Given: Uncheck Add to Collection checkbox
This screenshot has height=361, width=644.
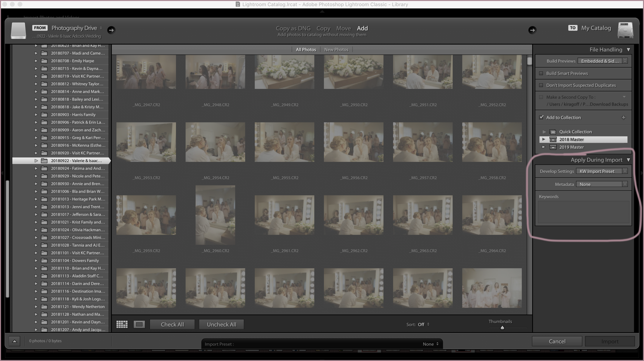Looking at the screenshot, I should (x=541, y=117).
